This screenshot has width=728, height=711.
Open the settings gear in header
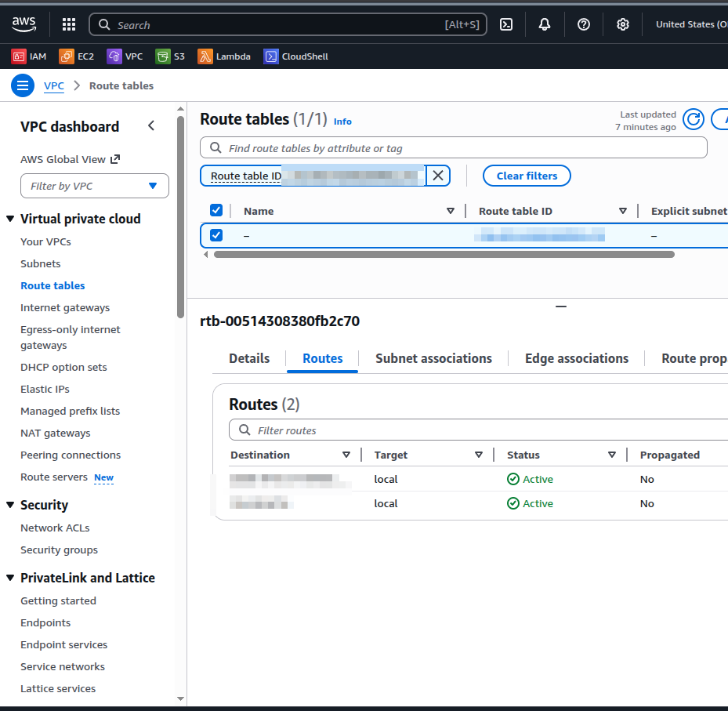point(623,24)
